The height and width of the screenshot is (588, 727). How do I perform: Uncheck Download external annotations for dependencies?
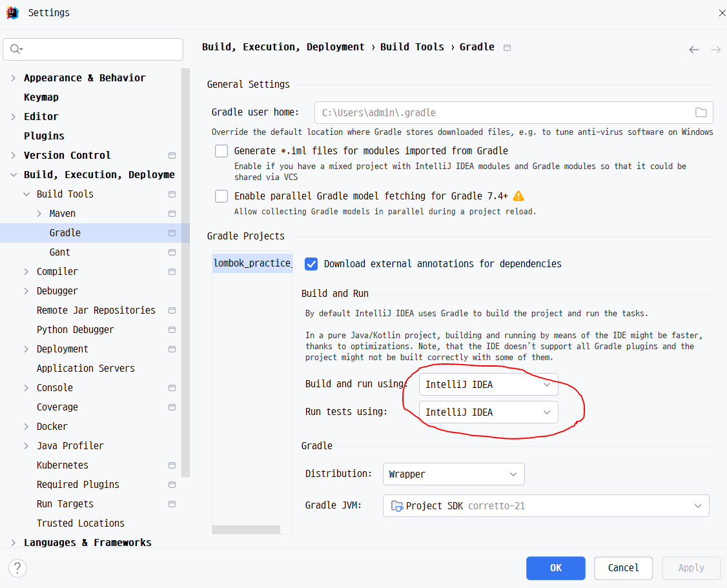point(311,264)
